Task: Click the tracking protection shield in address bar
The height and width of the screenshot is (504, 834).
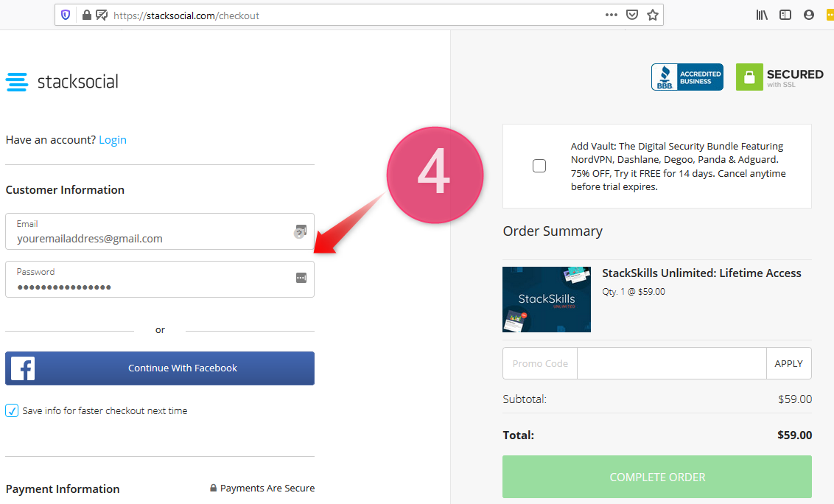Action: coord(66,14)
